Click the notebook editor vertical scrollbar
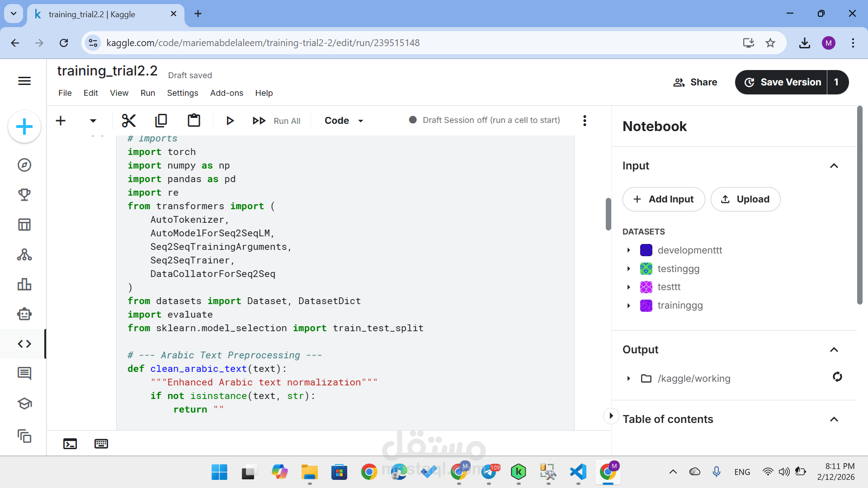Screen dimensions: 868x488 (x=609, y=214)
